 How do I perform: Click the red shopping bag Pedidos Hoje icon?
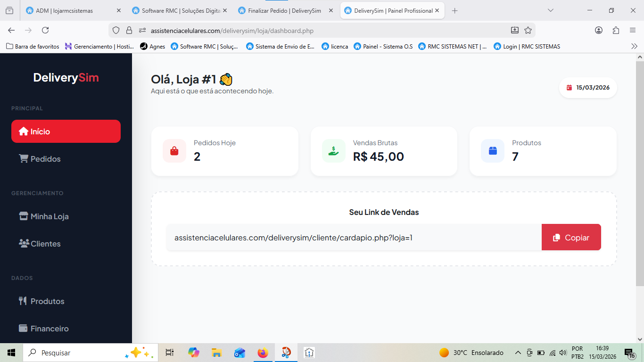pyautogui.click(x=174, y=151)
